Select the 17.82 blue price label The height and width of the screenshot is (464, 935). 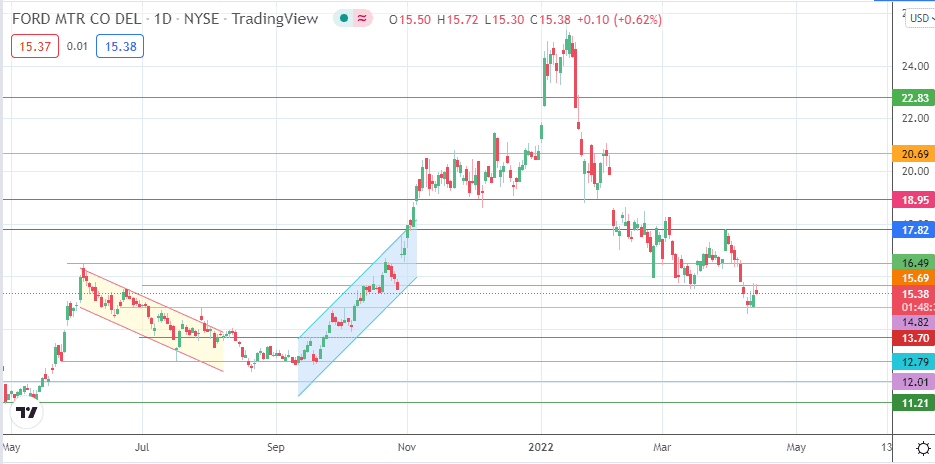click(x=914, y=229)
